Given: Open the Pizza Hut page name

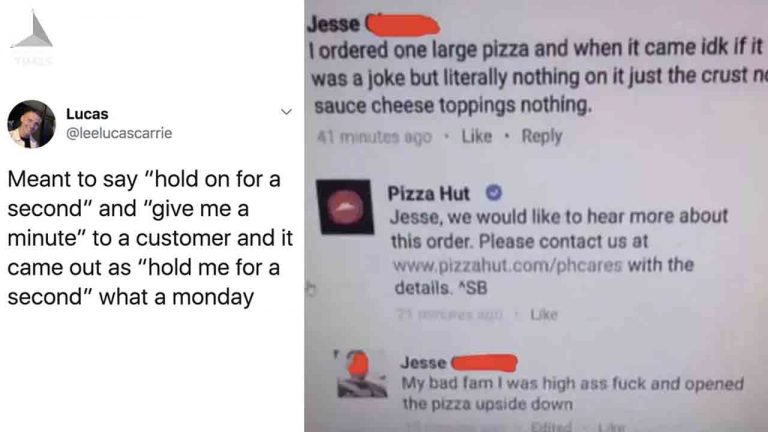Looking at the screenshot, I should (429, 194).
